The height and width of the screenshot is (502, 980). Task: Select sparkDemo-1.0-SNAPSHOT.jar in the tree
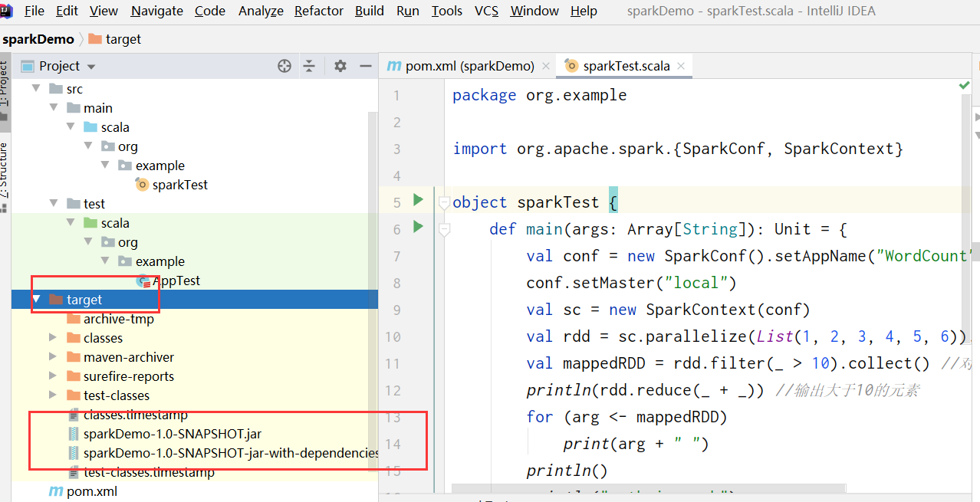(x=165, y=434)
